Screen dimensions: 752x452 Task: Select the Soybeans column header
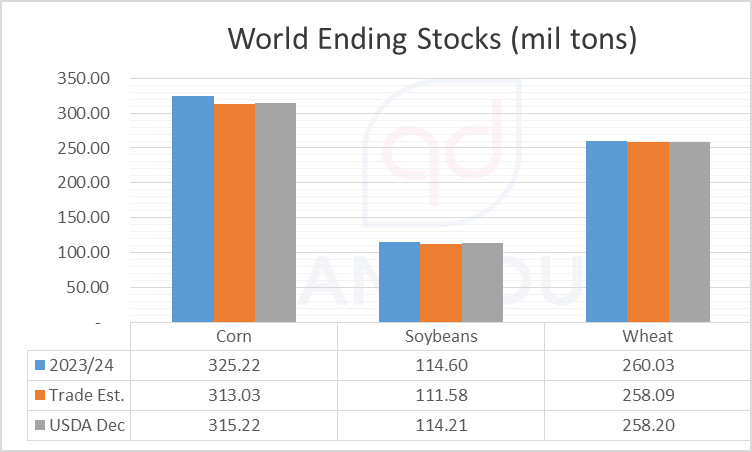[x=440, y=336]
